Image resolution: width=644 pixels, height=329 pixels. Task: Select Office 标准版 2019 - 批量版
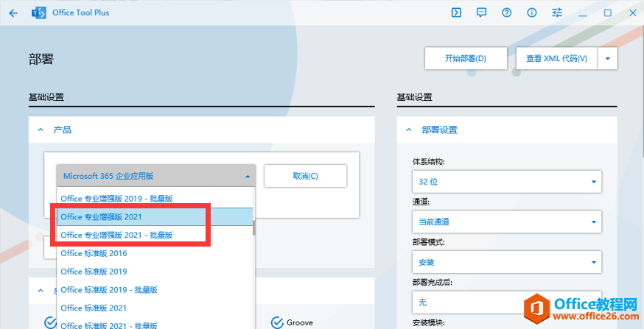pos(156,289)
